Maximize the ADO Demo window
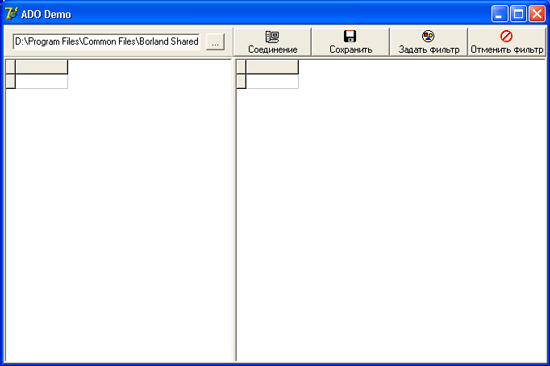Image resolution: width=550 pixels, height=366 pixels. pyautogui.click(x=518, y=14)
